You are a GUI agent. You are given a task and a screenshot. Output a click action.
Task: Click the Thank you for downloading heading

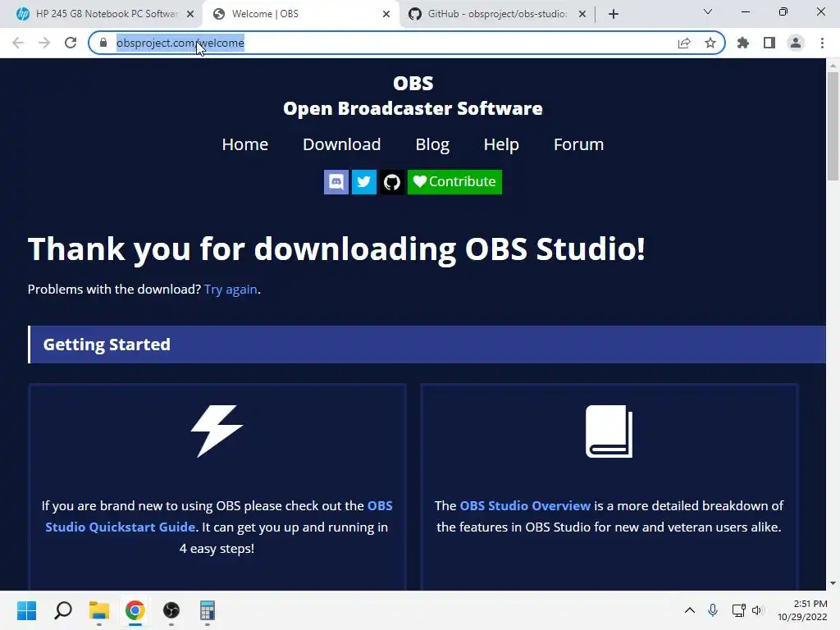click(336, 249)
